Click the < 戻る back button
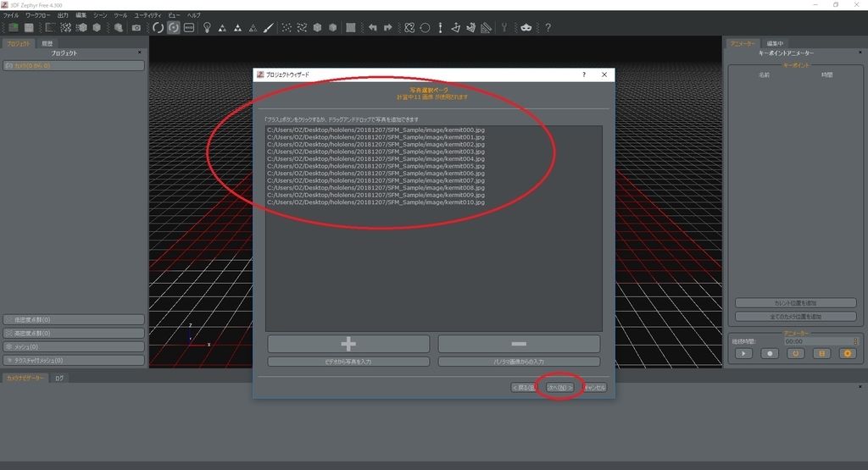The height and width of the screenshot is (470, 868). click(x=524, y=388)
